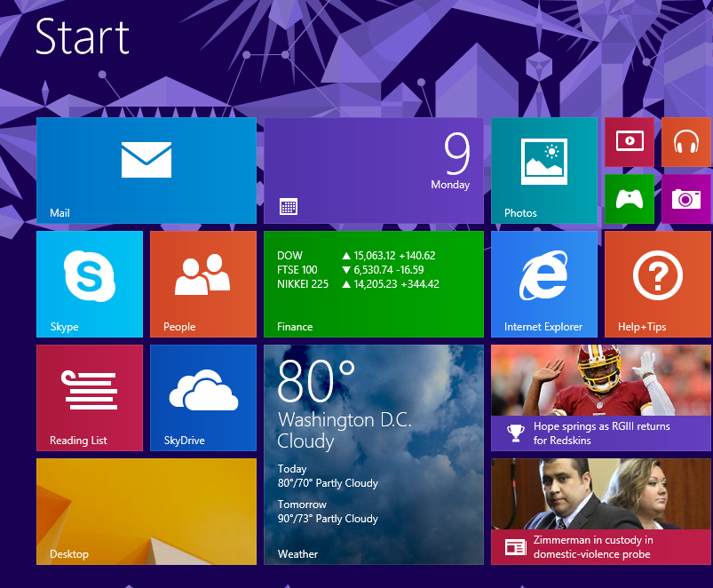The width and height of the screenshot is (713, 588).
Task: Launch the Photos app tile
Action: pos(544,170)
